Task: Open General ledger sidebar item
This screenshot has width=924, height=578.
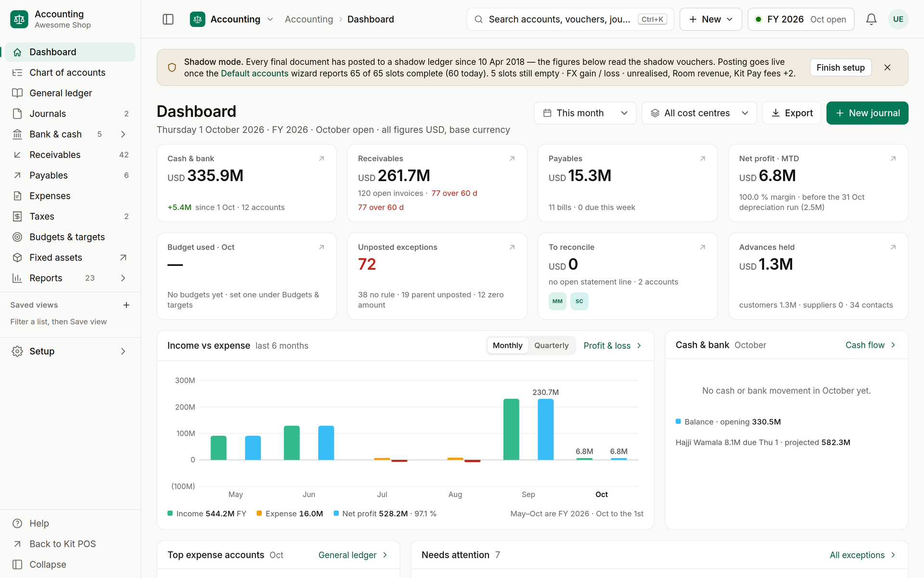Action: pyautogui.click(x=70, y=93)
